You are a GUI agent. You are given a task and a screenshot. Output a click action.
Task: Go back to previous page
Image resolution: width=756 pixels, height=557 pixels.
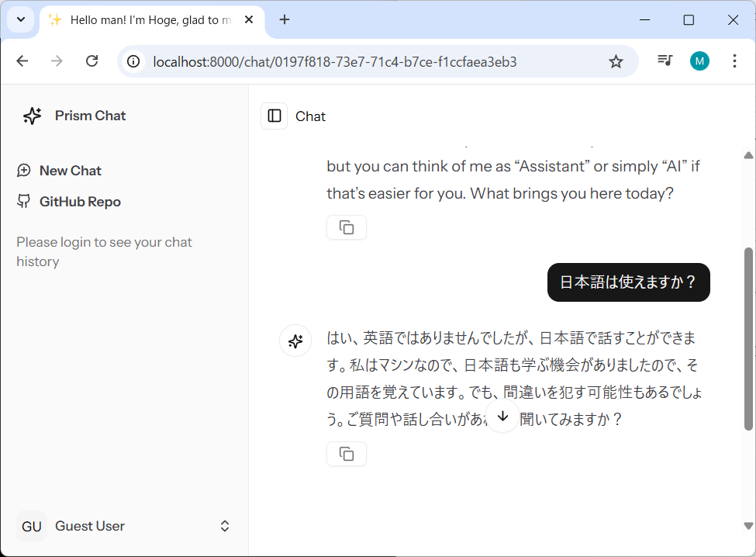[x=22, y=61]
